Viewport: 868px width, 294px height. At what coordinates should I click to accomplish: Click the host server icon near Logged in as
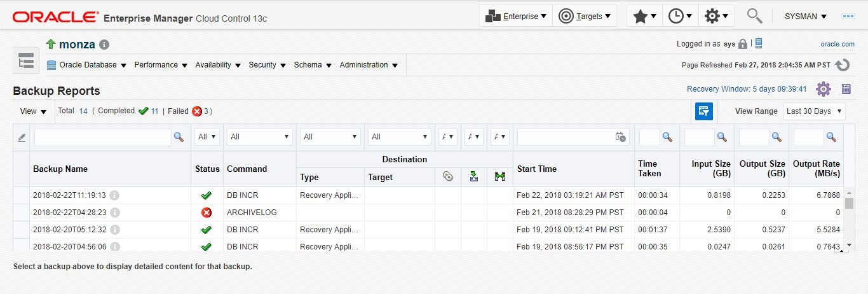tap(759, 43)
